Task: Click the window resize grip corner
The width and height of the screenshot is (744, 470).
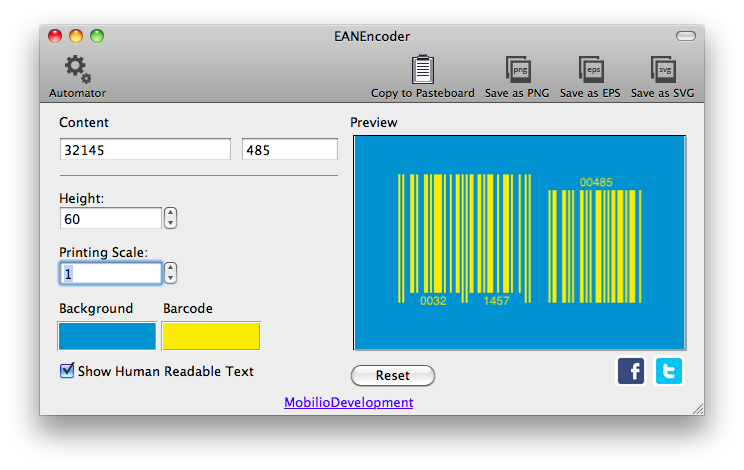Action: [x=698, y=409]
